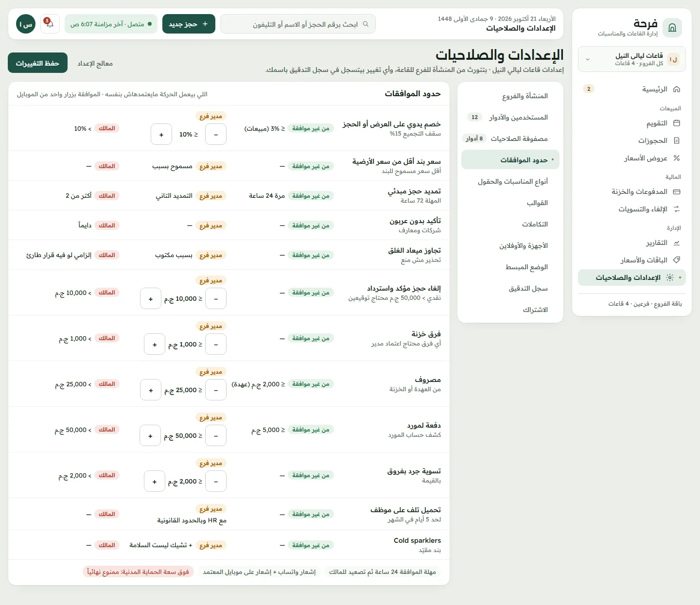Increase the إلغاء حجز مؤكد 10,000 limit
700x605 pixels.
pyautogui.click(x=151, y=299)
